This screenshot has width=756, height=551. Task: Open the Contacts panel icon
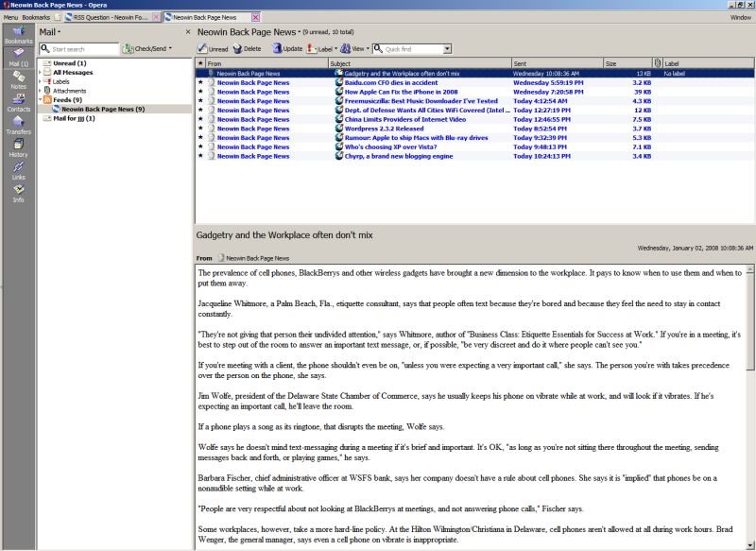tap(17, 103)
